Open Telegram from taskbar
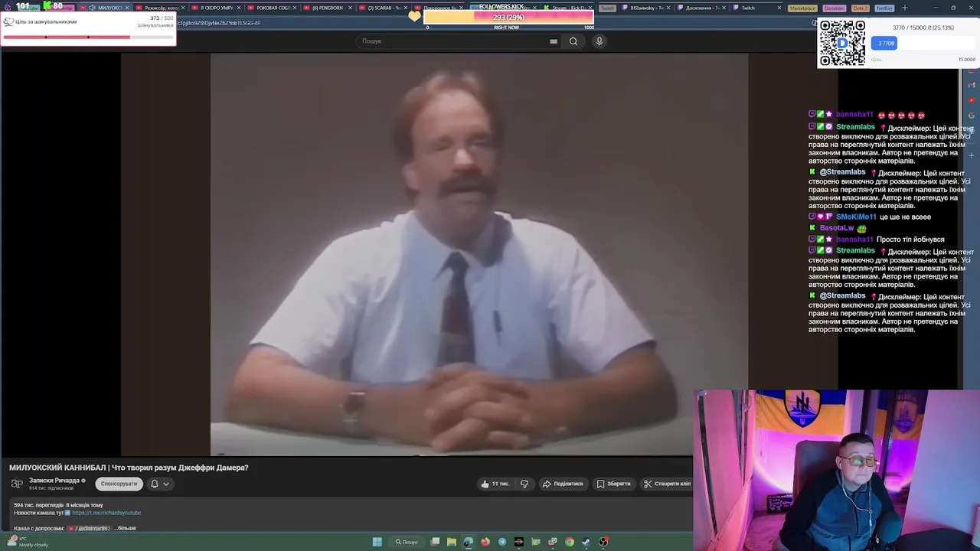The width and height of the screenshot is (980, 551). [x=502, y=542]
